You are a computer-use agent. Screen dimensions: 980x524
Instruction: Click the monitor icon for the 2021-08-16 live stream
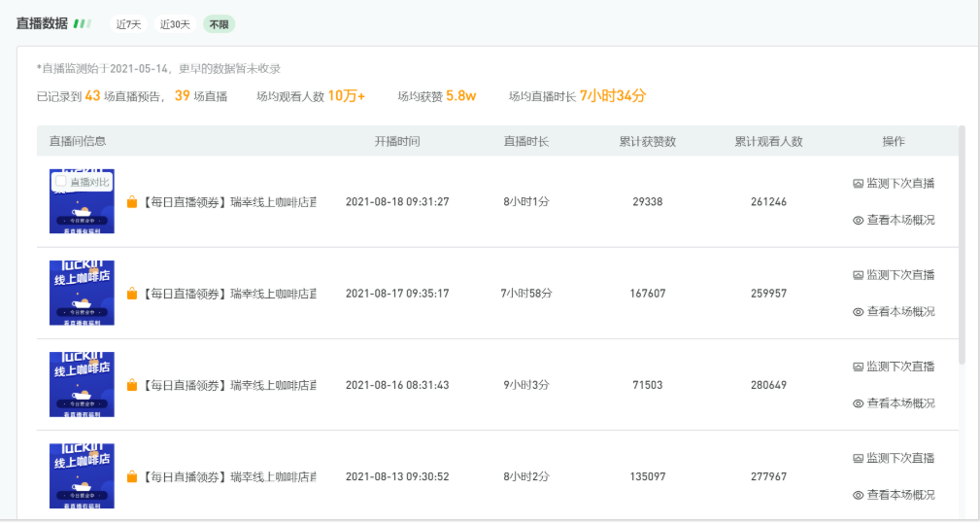click(858, 367)
